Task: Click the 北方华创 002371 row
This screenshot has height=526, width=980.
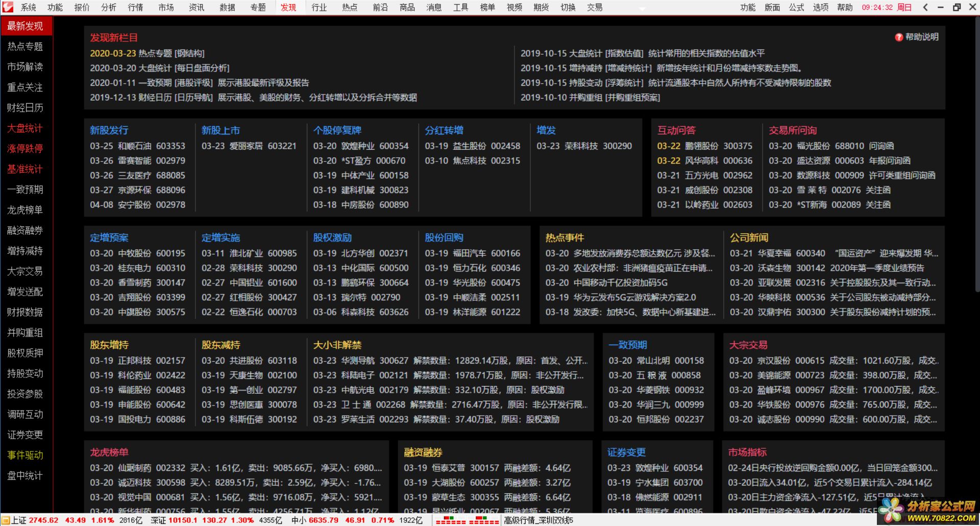Action: 361,253
